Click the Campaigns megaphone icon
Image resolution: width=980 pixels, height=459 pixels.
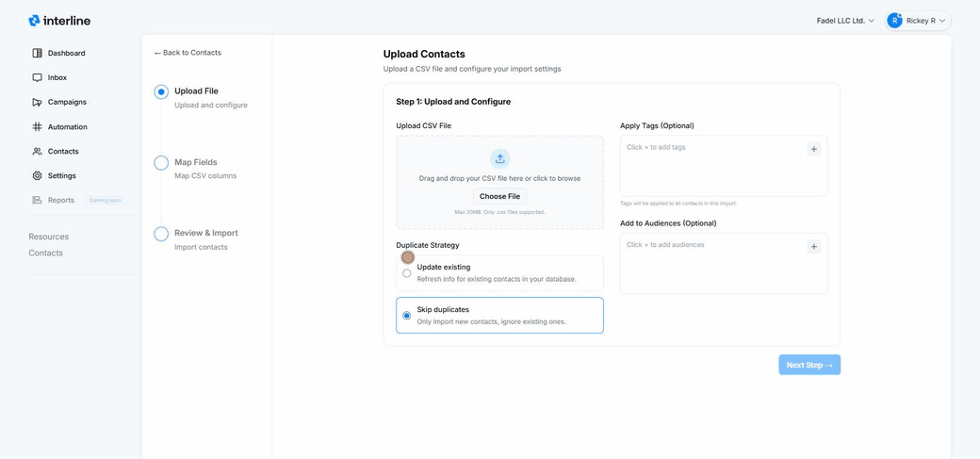click(37, 102)
